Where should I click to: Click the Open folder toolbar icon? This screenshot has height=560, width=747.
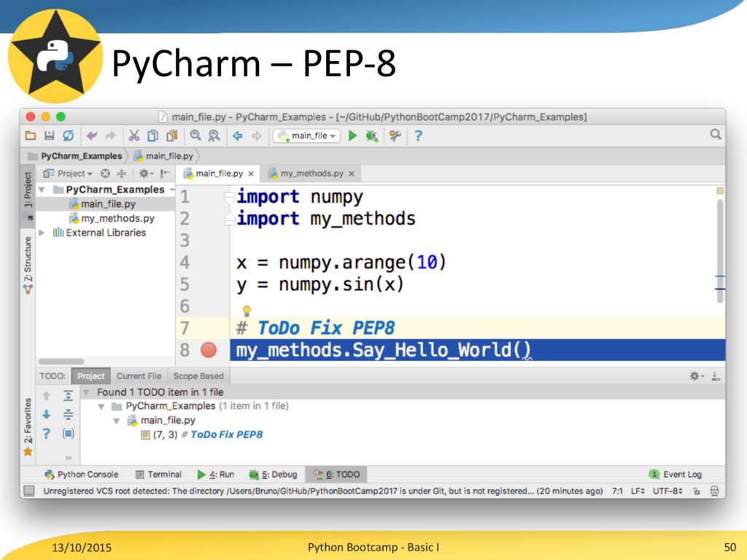coord(31,136)
